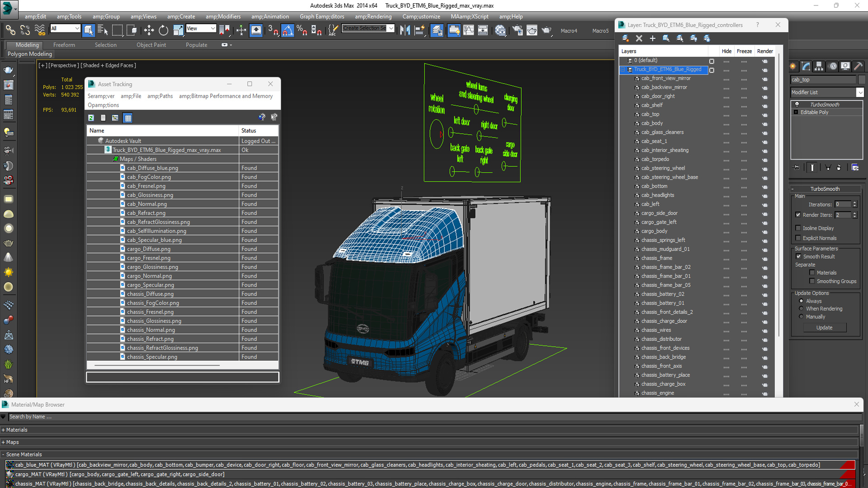
Task: Open the selection filter All dropdown
Action: [77, 28]
